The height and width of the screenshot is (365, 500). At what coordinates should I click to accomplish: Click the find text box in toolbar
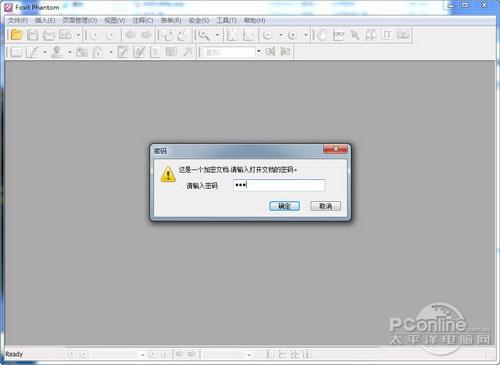(228, 52)
